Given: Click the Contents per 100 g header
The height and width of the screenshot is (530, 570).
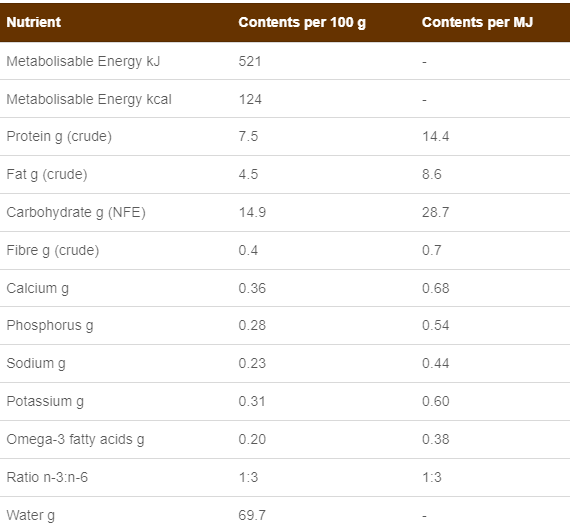Looking at the screenshot, I should pyautogui.click(x=302, y=23).
